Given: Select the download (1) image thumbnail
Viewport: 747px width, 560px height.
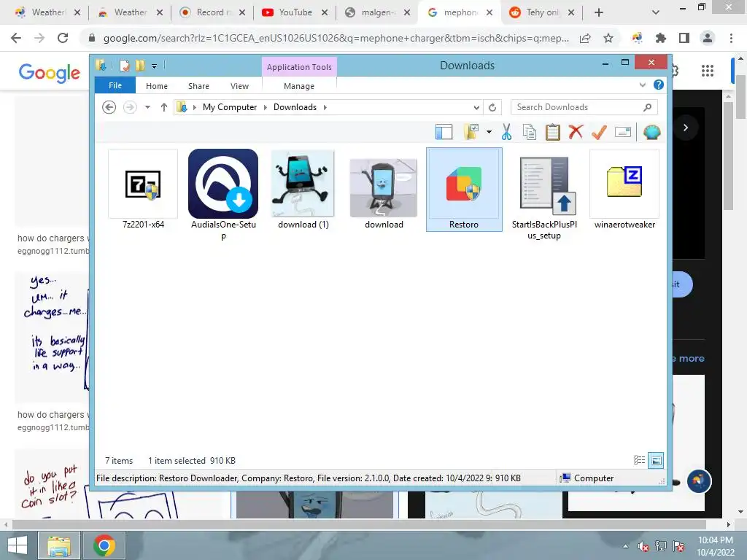Looking at the screenshot, I should [x=303, y=184].
